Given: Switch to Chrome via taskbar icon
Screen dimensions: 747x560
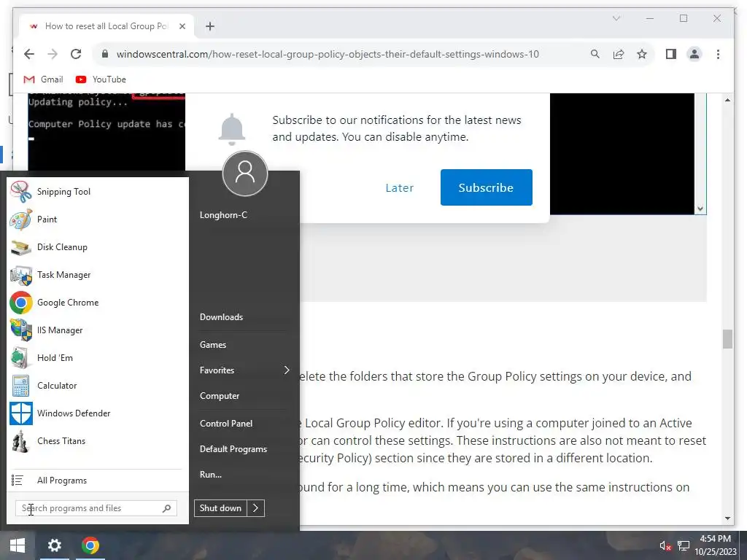Looking at the screenshot, I should click(x=90, y=545).
